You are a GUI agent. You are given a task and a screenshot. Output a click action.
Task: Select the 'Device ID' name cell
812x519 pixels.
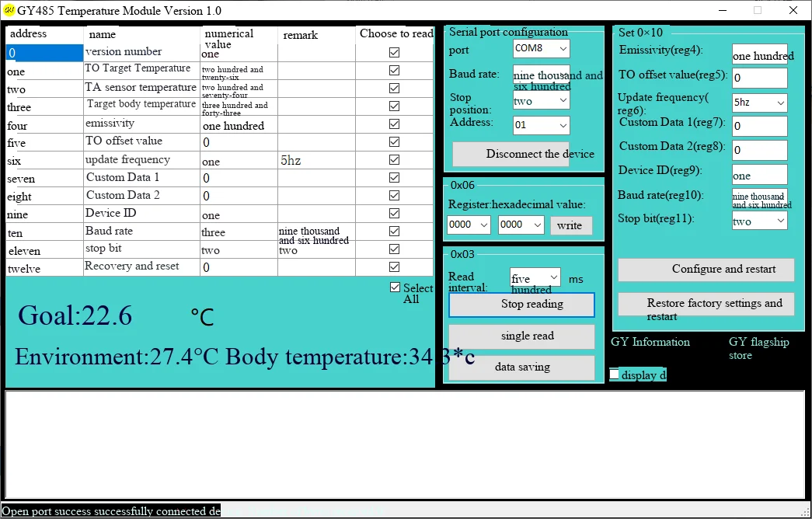point(141,214)
